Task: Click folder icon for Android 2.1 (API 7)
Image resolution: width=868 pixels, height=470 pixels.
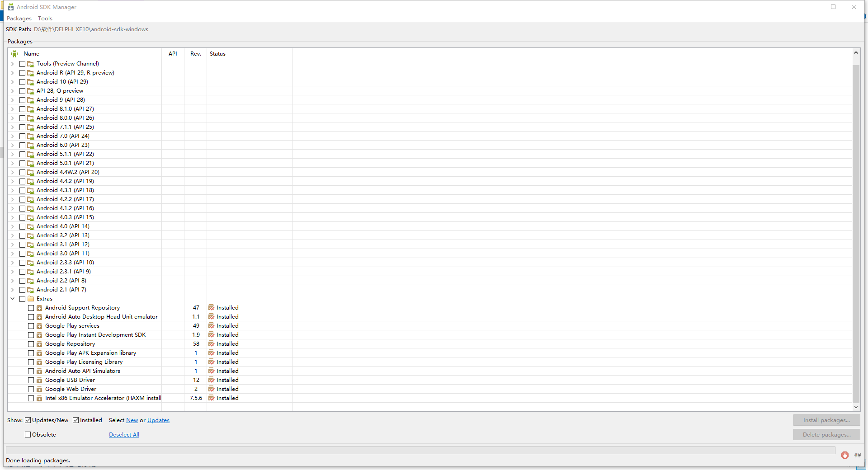Action: (x=31, y=290)
